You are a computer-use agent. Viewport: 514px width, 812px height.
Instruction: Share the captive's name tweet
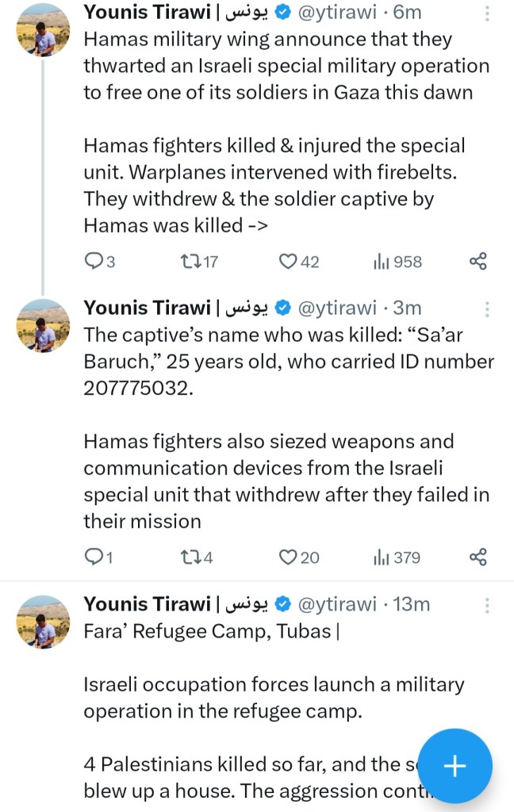pos(478,557)
